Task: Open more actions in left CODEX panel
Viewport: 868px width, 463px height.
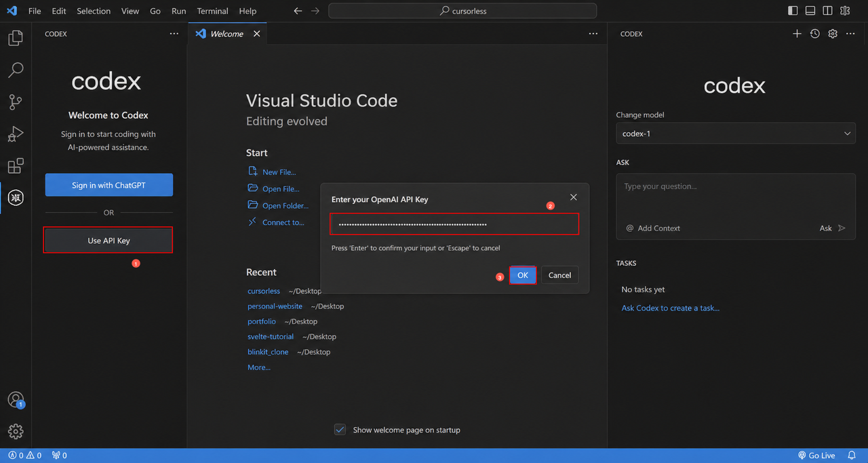Action: point(174,33)
